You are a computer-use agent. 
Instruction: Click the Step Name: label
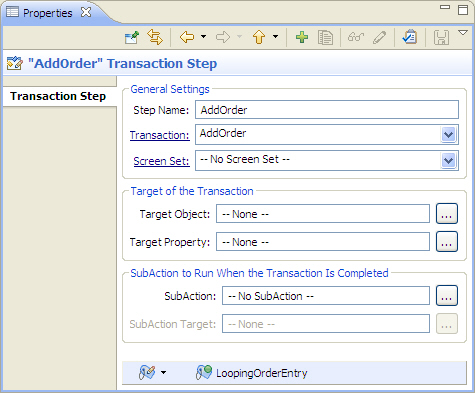[161, 110]
